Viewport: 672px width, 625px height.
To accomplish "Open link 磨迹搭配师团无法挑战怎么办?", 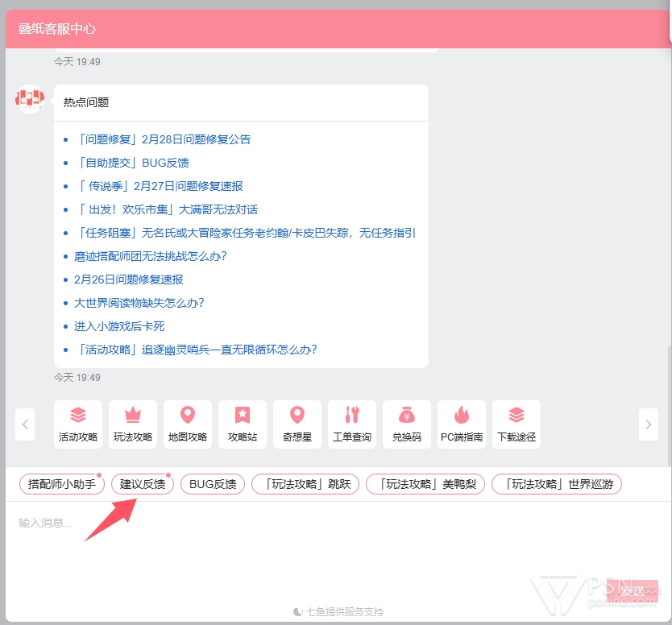I will [150, 256].
